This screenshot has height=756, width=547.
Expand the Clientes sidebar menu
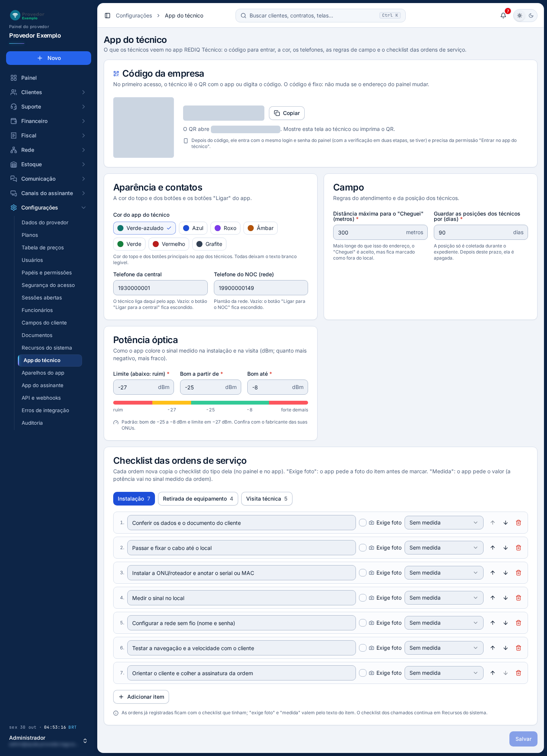[x=49, y=92]
